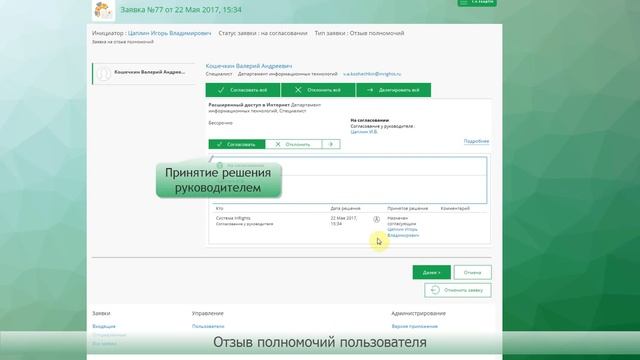The height and width of the screenshot is (360, 640).
Task: Reject the request with Отклонить button
Action: (293, 144)
